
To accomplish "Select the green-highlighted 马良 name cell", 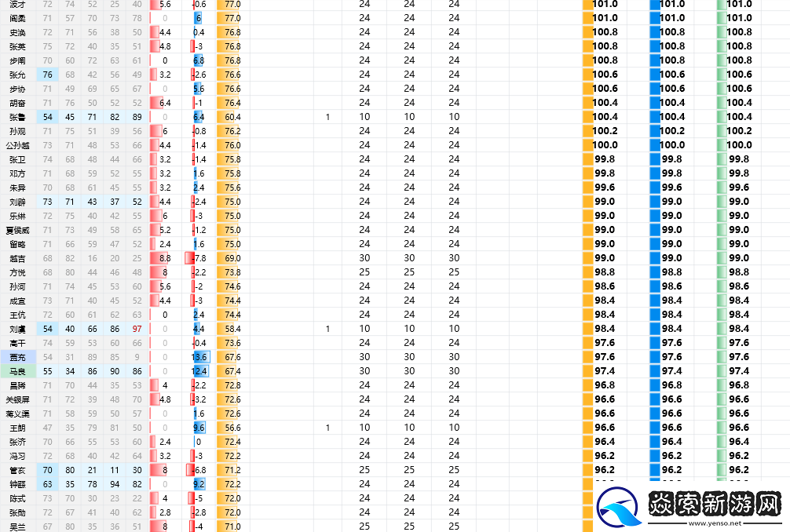I will pos(17,371).
